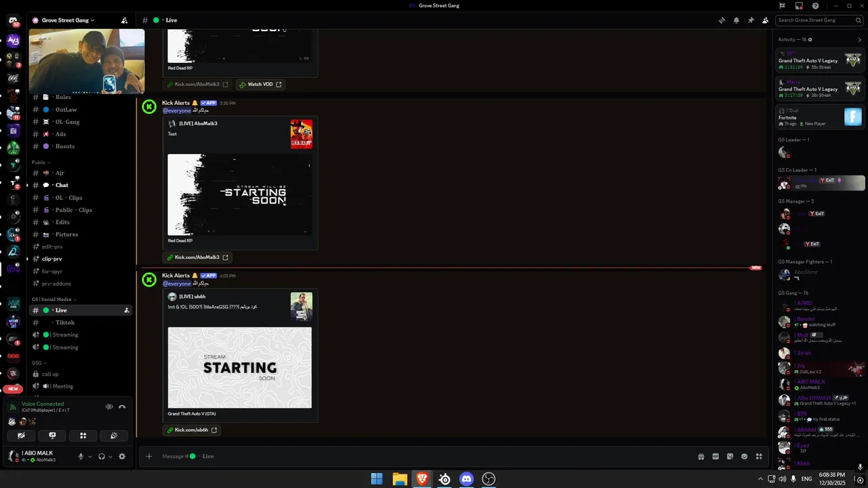The image size is (868, 488).
Task: Open the GTA V game cover thumbnail
Action: pyautogui.click(x=302, y=306)
